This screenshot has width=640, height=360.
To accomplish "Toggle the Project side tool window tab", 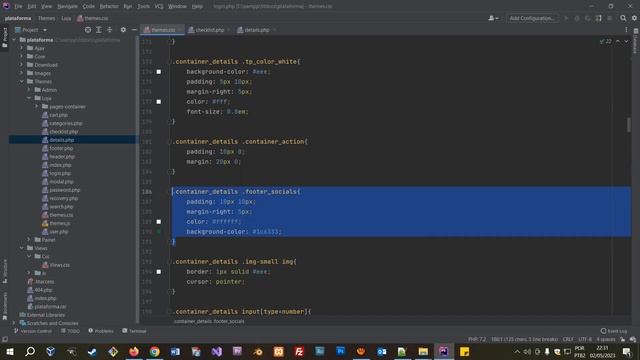I will [x=4, y=38].
